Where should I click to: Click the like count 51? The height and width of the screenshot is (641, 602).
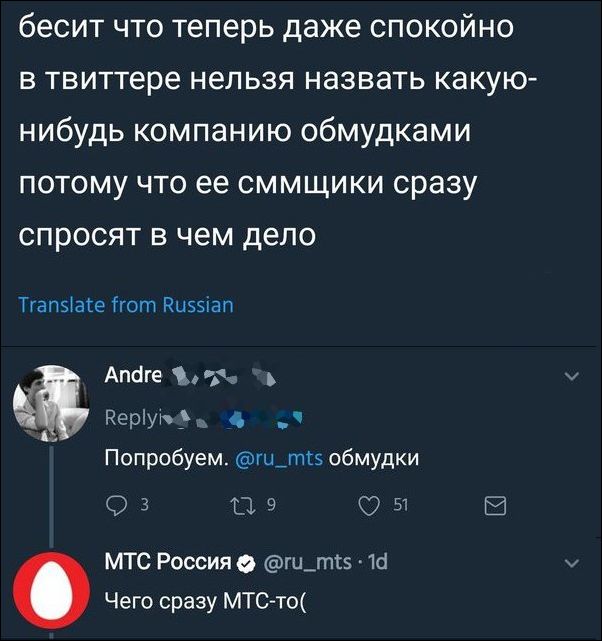(x=399, y=507)
